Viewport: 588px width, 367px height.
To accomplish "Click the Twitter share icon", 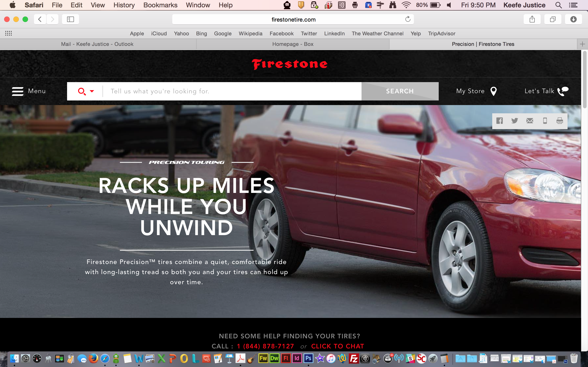I will (x=515, y=121).
